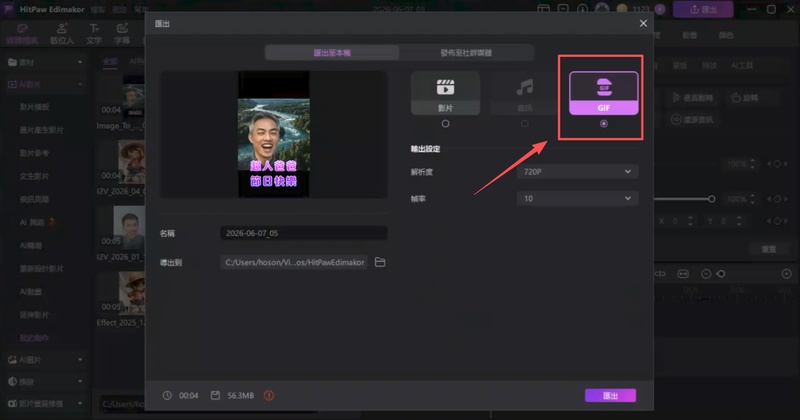Click the timeline zoom slider handle

pos(721,274)
